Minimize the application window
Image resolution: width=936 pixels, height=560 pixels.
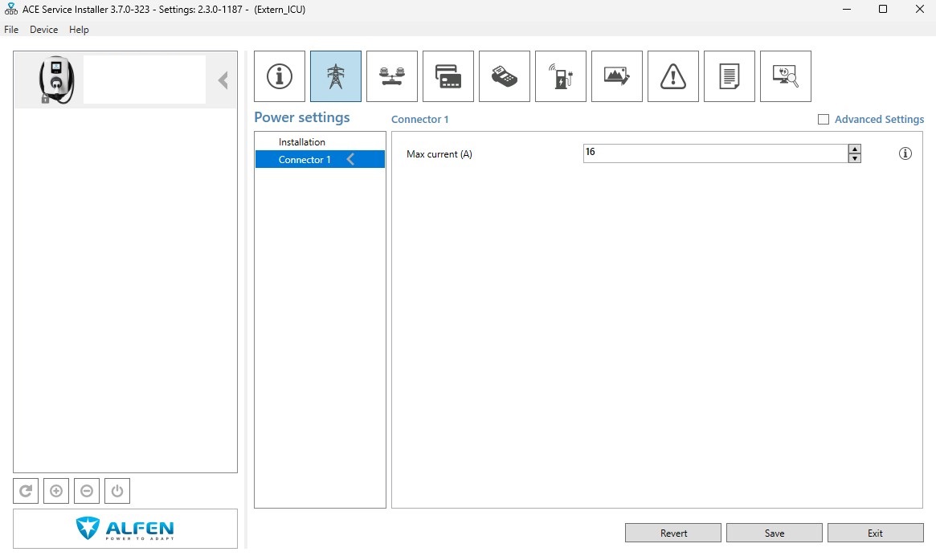847,9
